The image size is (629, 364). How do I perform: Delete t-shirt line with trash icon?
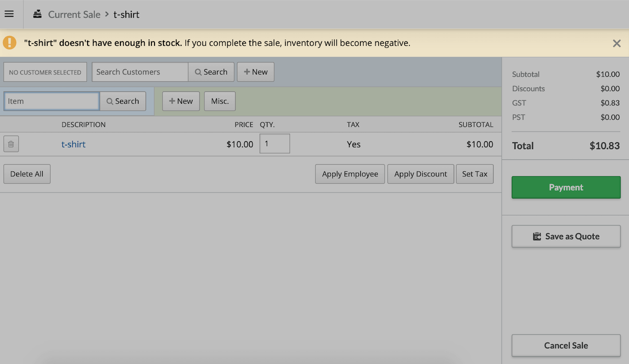pos(11,144)
